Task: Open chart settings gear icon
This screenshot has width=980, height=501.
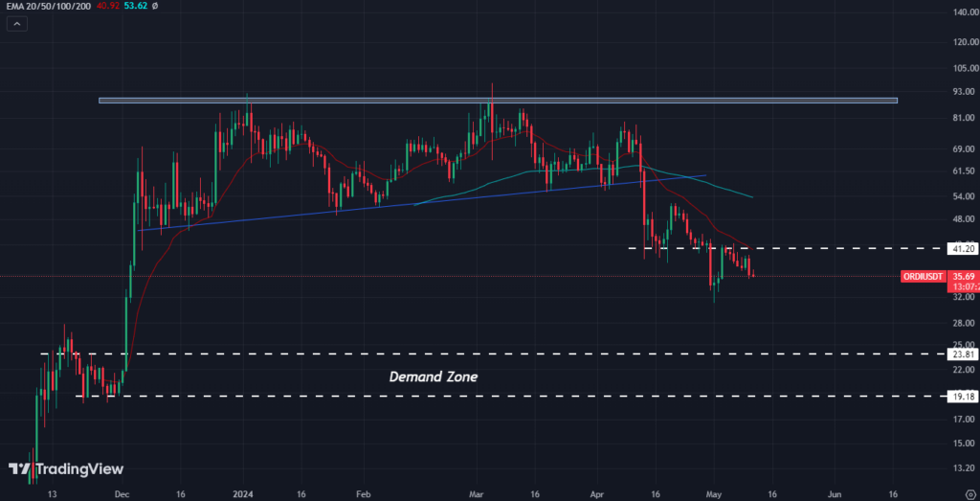Action: point(969,493)
